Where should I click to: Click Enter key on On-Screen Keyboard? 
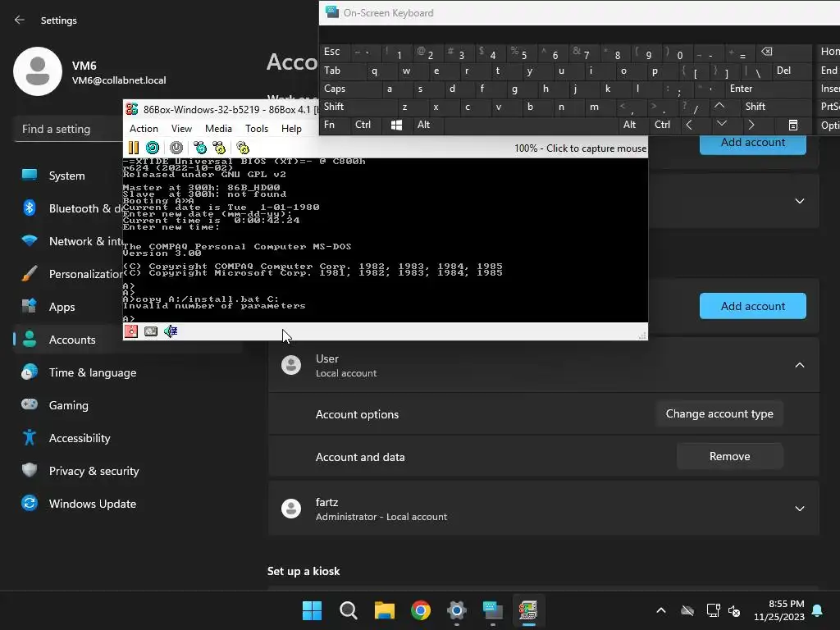(769, 89)
